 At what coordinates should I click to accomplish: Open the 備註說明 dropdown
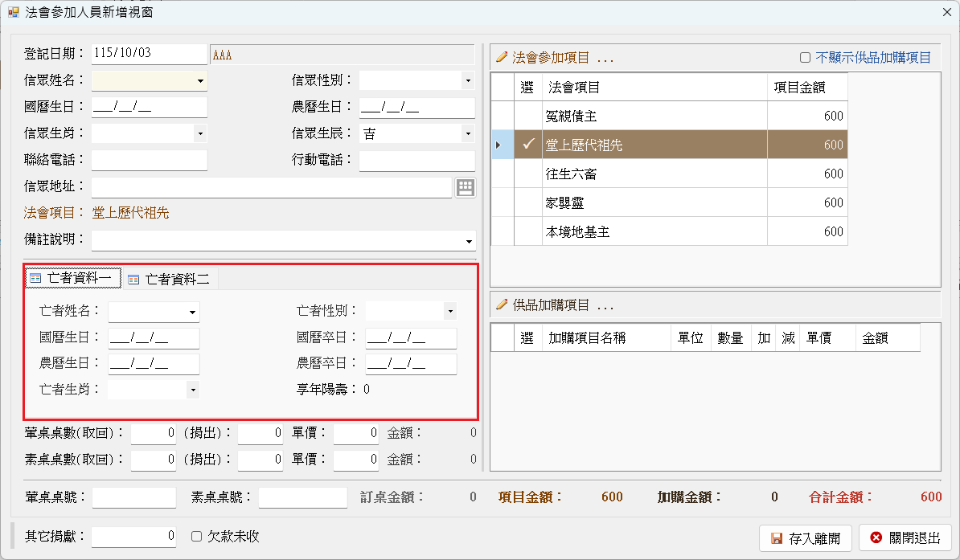click(x=469, y=241)
